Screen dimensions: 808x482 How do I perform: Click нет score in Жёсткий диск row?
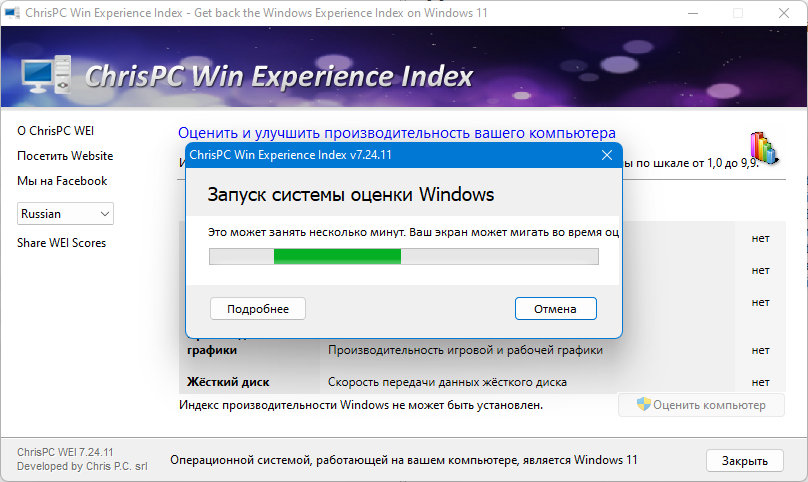click(x=761, y=382)
